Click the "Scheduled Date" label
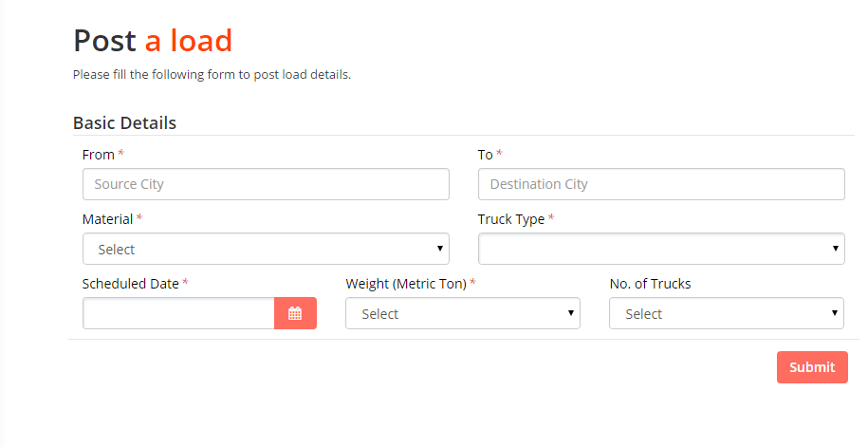Viewport: 868px width, 447px height. click(130, 283)
